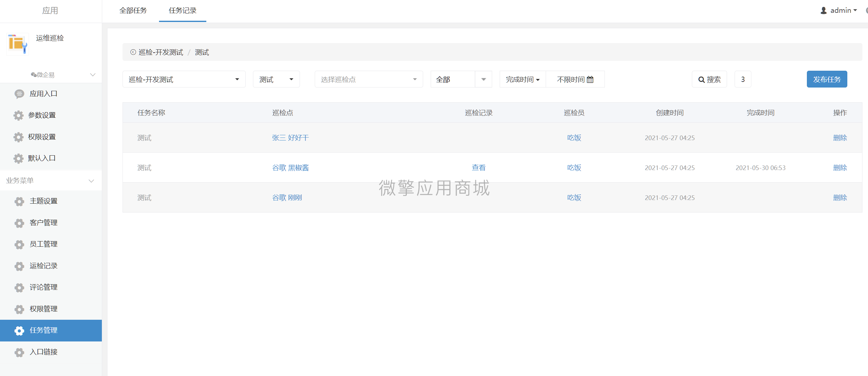Click the magnifier icon in 搜索 button
The width and height of the screenshot is (868, 376).
701,80
